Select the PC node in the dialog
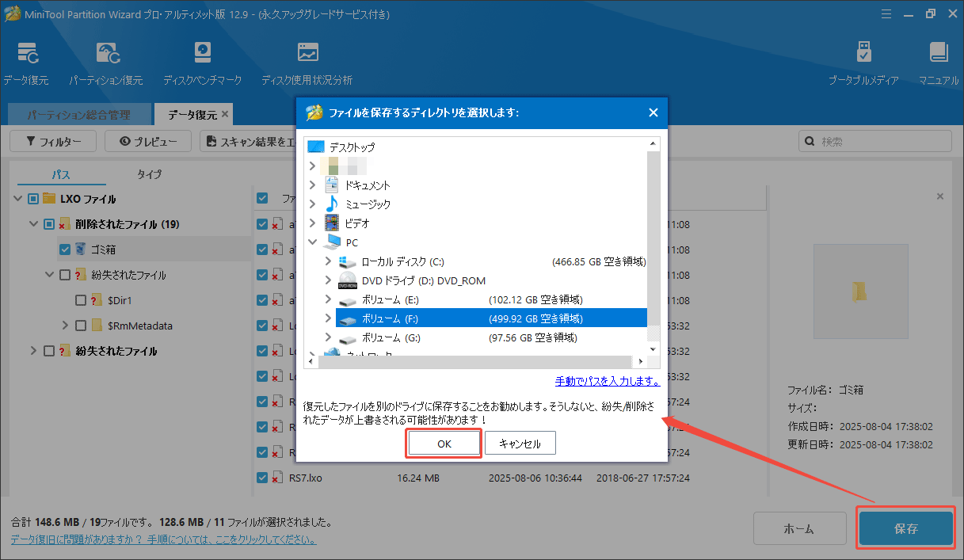 pyautogui.click(x=352, y=242)
